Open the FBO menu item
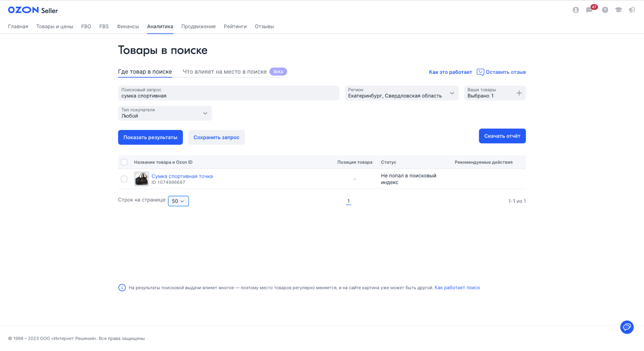Viewport: 644px width, 351px height. (x=86, y=26)
